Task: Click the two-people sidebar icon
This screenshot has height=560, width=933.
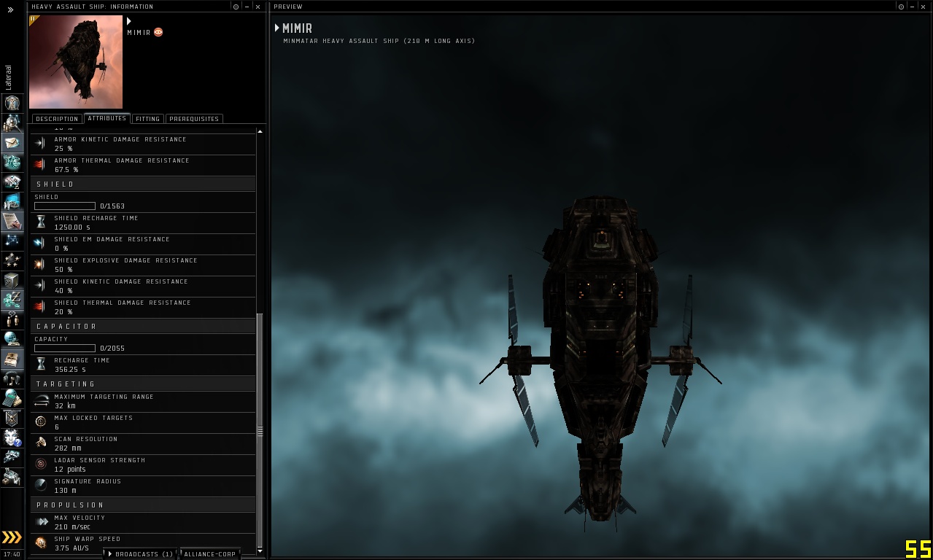Action: pyautogui.click(x=12, y=319)
